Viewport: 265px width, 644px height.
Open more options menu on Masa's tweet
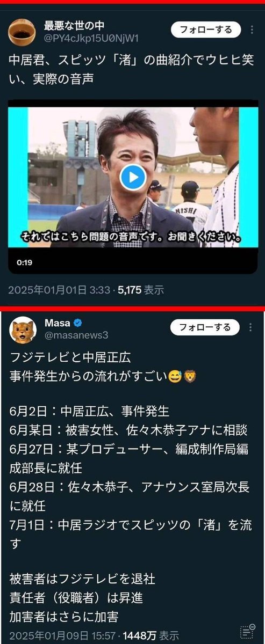(x=249, y=327)
